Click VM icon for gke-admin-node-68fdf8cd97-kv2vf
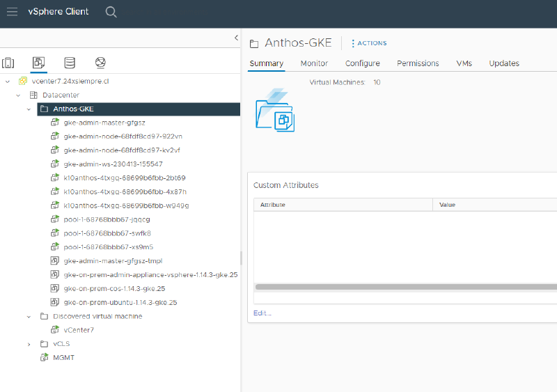Image resolution: width=557 pixels, height=392 pixels. [x=55, y=150]
